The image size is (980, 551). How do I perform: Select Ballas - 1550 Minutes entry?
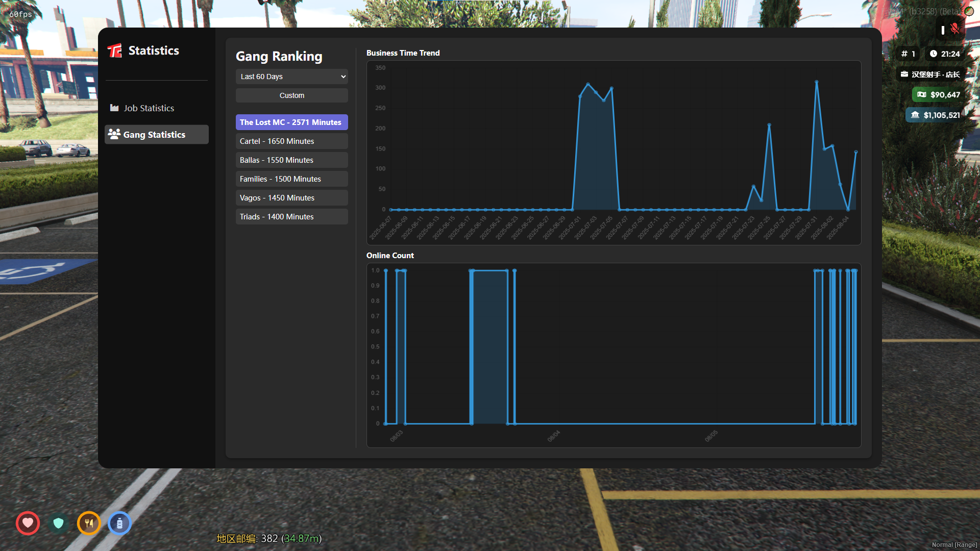coord(292,160)
